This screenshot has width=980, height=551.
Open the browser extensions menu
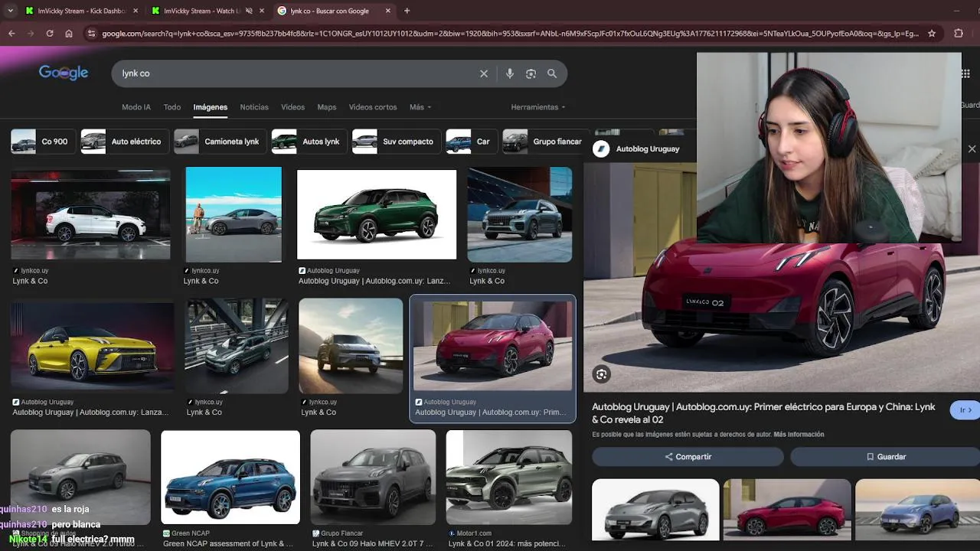click(959, 34)
